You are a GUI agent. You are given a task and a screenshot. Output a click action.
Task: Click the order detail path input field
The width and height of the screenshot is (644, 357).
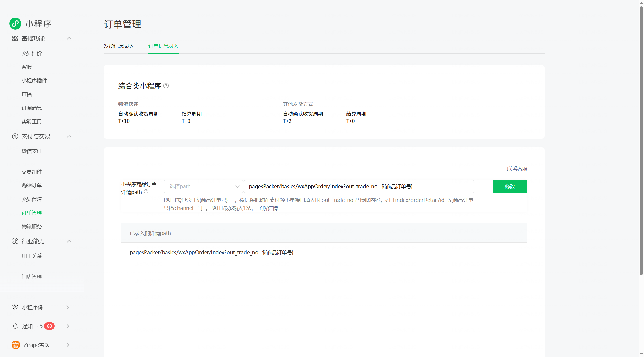pyautogui.click(x=359, y=187)
